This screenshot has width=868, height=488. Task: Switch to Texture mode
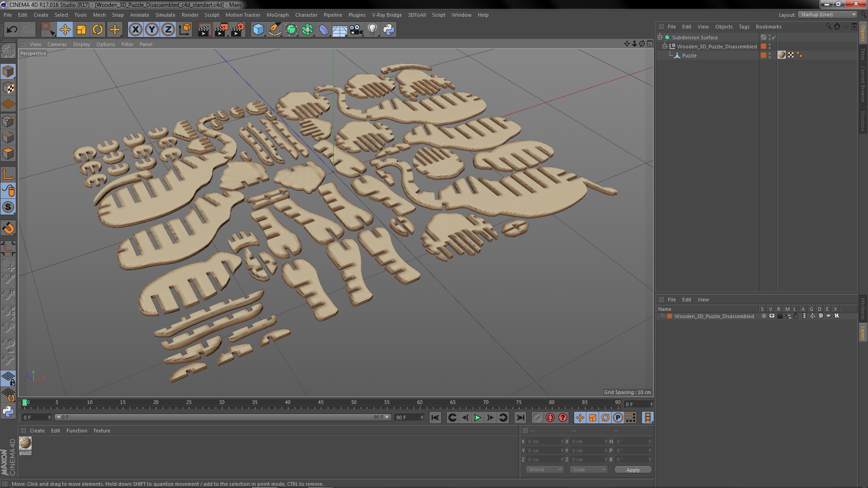pos(8,88)
